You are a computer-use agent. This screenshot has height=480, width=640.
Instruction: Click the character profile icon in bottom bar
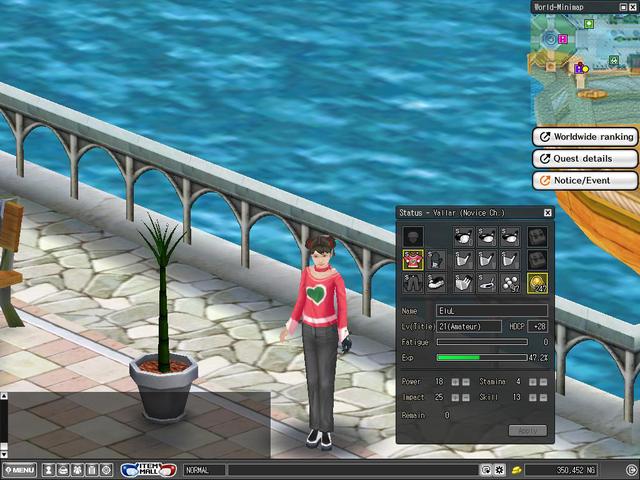pos(48,470)
